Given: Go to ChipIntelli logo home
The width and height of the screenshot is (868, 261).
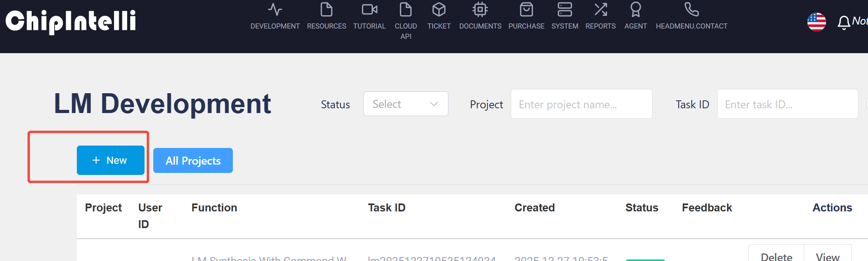Looking at the screenshot, I should [70, 21].
